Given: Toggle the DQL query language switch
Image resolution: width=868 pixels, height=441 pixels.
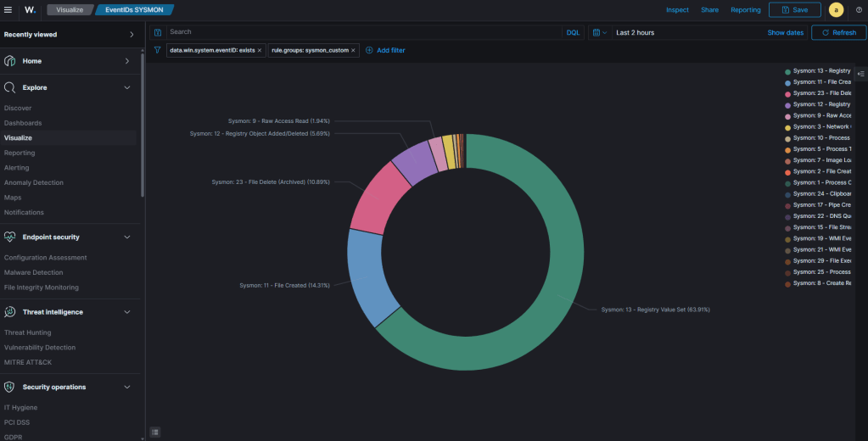Looking at the screenshot, I should click(573, 32).
